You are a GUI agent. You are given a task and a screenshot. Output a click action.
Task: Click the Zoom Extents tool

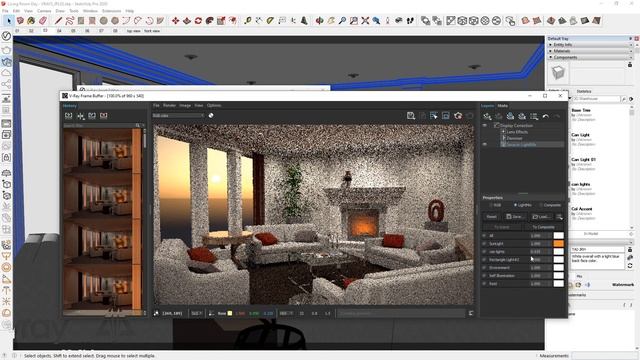365,20
